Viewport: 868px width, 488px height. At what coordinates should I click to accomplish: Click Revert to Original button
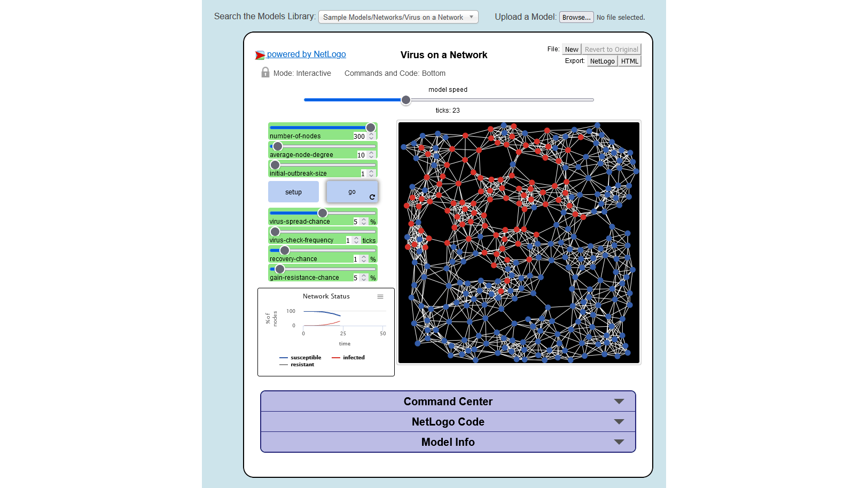point(611,49)
